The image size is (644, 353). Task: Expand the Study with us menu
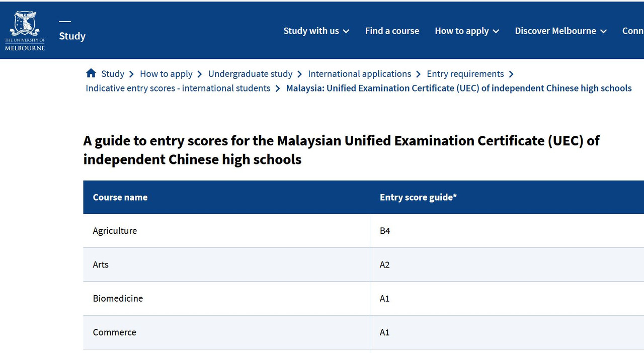316,31
